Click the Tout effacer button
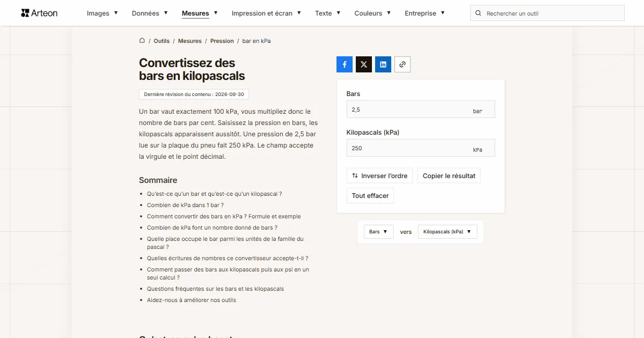Image resolution: width=644 pixels, height=338 pixels. point(370,196)
